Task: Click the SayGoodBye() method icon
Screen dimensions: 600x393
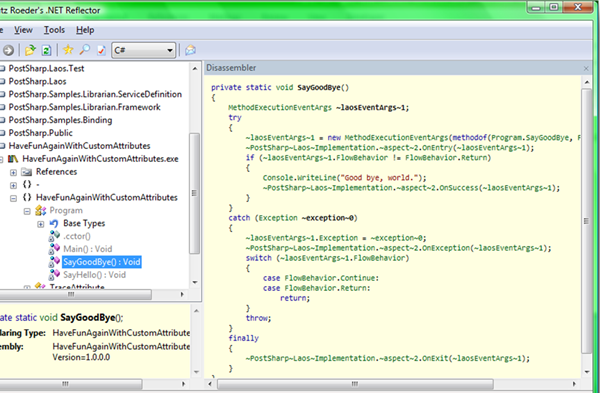Action: coord(54,262)
